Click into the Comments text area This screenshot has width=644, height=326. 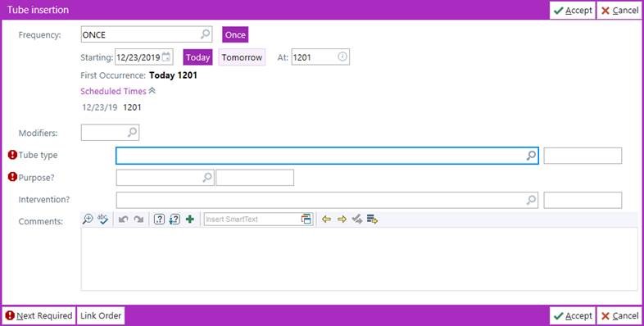(x=360, y=259)
